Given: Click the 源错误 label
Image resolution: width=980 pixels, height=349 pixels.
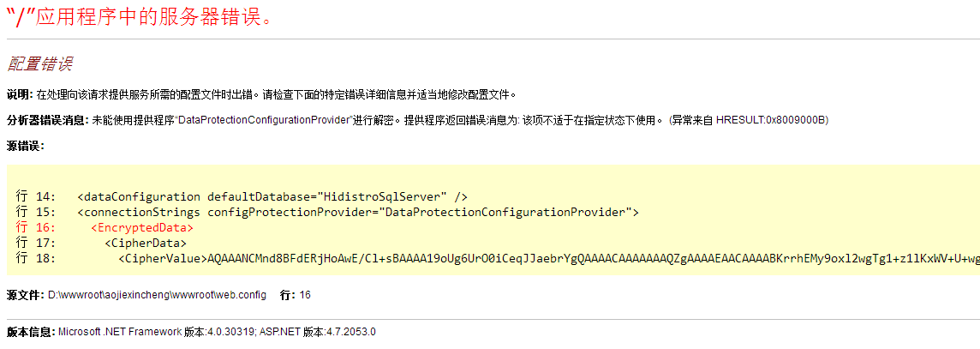Looking at the screenshot, I should (x=25, y=147).
